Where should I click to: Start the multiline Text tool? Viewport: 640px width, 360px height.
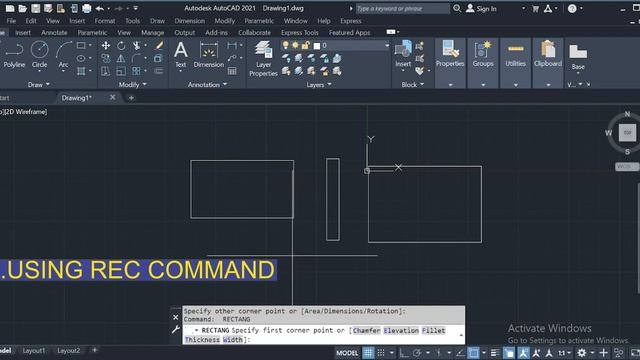[180, 55]
